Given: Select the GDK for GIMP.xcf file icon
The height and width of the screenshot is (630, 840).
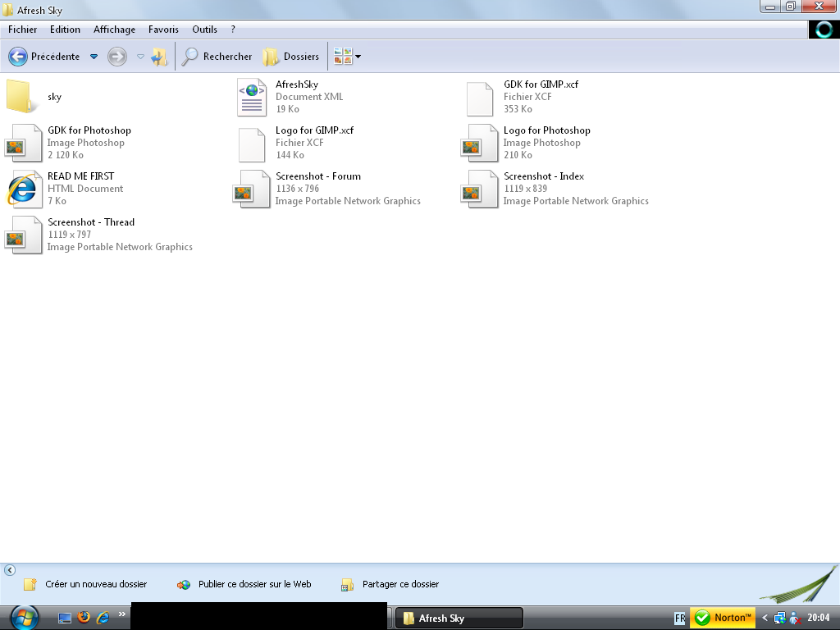Looking at the screenshot, I should tap(479, 98).
